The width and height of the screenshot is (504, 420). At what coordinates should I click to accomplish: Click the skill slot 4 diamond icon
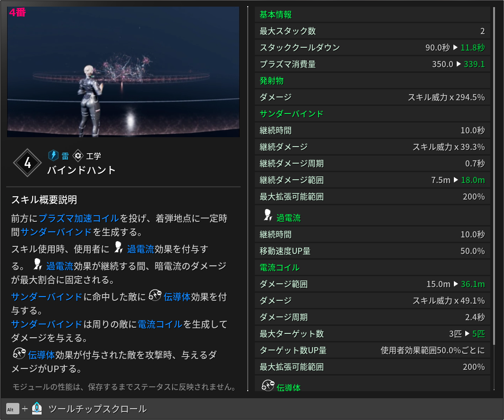click(27, 163)
